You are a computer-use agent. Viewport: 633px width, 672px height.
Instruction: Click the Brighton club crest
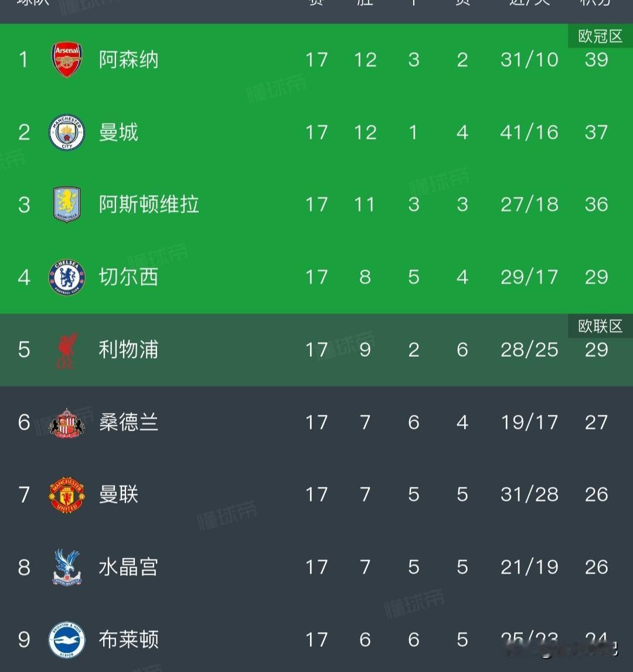click(x=67, y=640)
